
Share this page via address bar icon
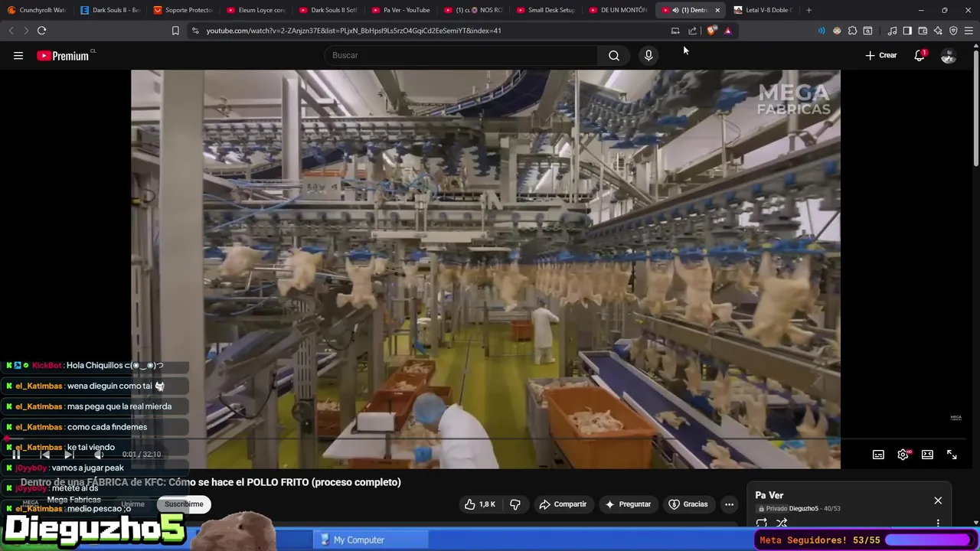pyautogui.click(x=692, y=31)
